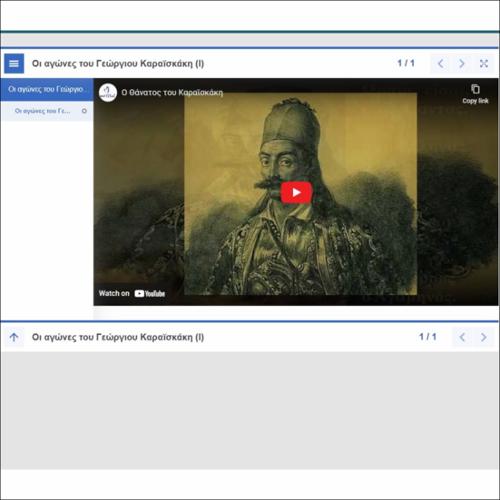Toggle progress circle on sidebar sub-item
The image size is (500, 500).
tap(84, 111)
